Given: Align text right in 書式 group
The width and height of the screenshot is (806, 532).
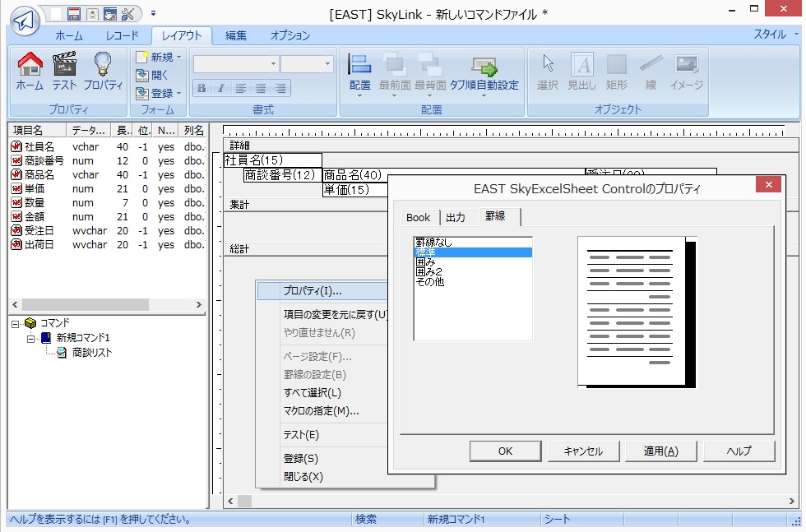Looking at the screenshot, I should 280,89.
